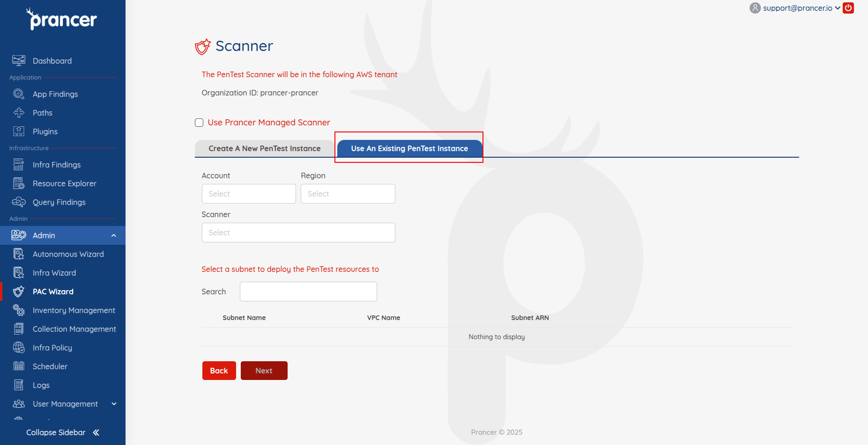Click the Logs icon
Screen dimensions: 868x445
19,385
